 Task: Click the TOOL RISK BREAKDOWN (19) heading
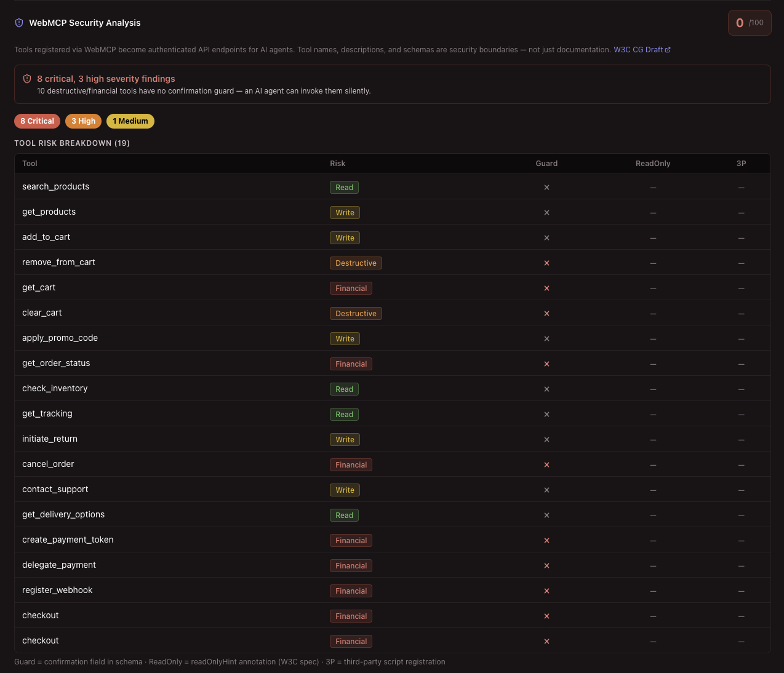tap(72, 143)
